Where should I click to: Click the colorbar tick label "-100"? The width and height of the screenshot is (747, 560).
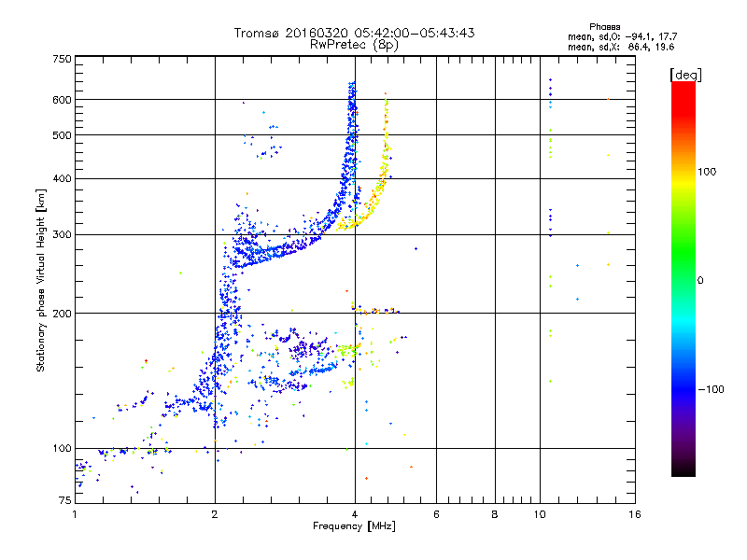[711, 389]
